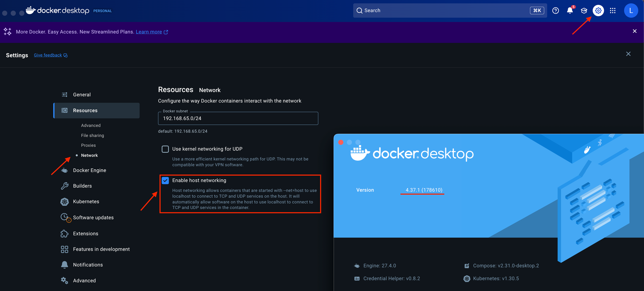
Task: Open Advanced under Resources
Action: click(x=91, y=126)
